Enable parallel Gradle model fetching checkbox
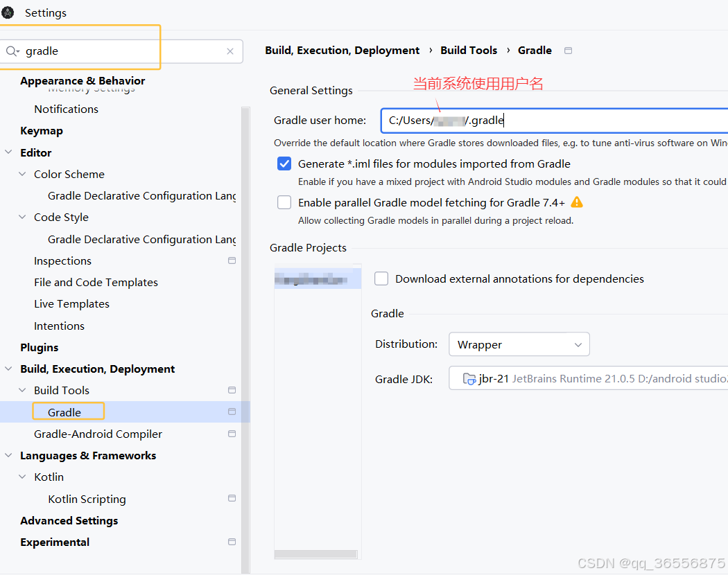Image resolution: width=728 pixels, height=575 pixels. (x=284, y=202)
